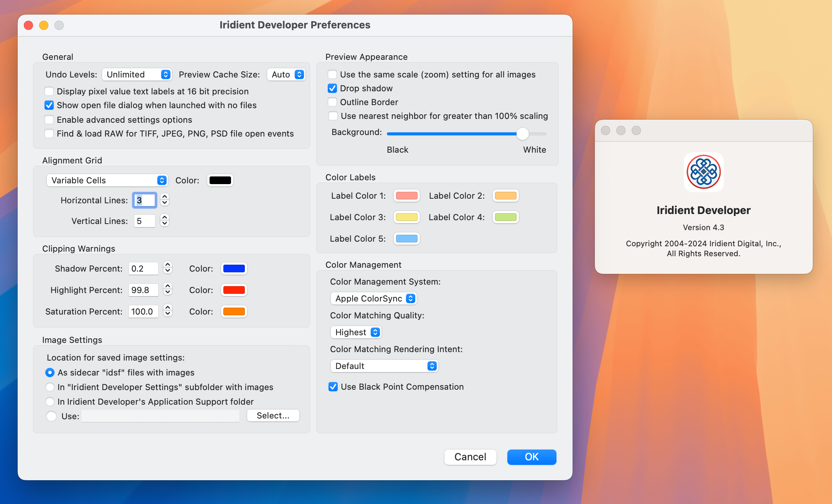Enable 16 bit precision pixel value labels

pos(49,91)
